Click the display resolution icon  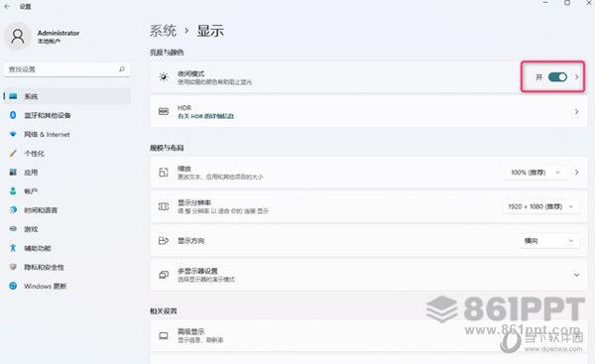[x=164, y=206]
